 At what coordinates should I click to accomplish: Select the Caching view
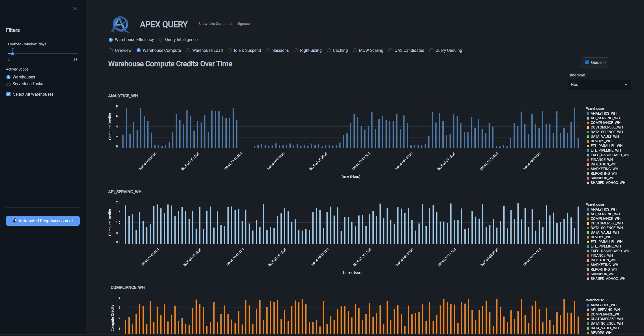pyautogui.click(x=337, y=51)
